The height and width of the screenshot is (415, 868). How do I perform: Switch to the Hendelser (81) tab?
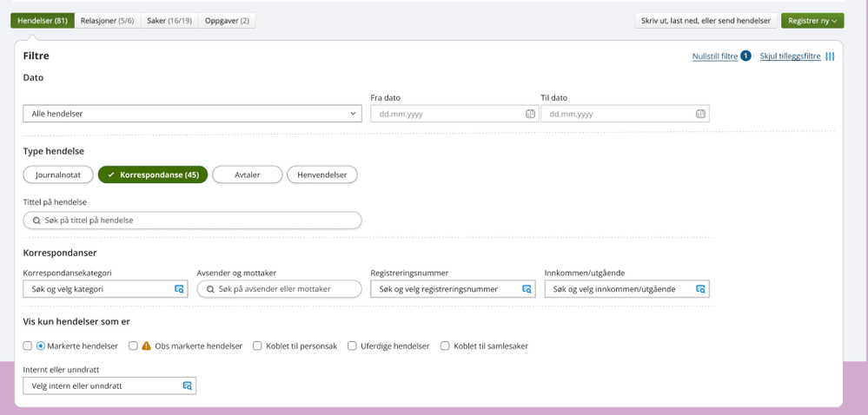pyautogui.click(x=43, y=21)
